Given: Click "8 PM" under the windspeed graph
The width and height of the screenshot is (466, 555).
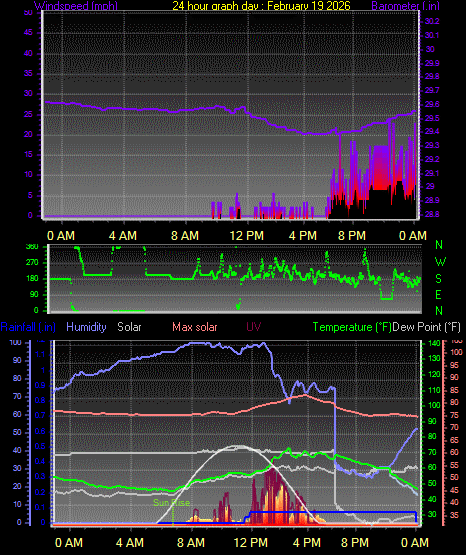Looking at the screenshot, I should pos(352,236).
